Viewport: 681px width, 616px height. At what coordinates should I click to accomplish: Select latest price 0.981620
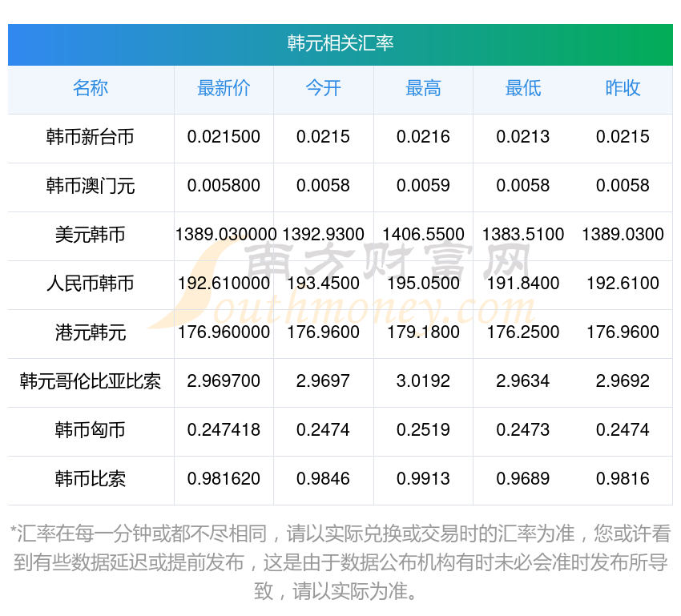[224, 479]
